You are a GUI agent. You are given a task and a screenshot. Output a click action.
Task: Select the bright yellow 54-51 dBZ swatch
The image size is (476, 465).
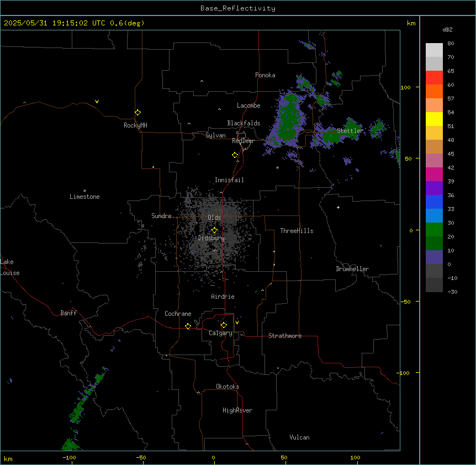click(434, 119)
